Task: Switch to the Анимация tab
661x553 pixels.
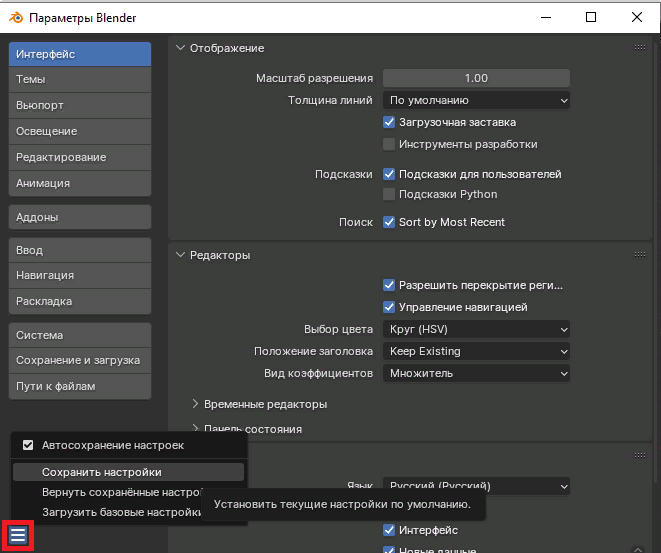Action: pos(80,183)
